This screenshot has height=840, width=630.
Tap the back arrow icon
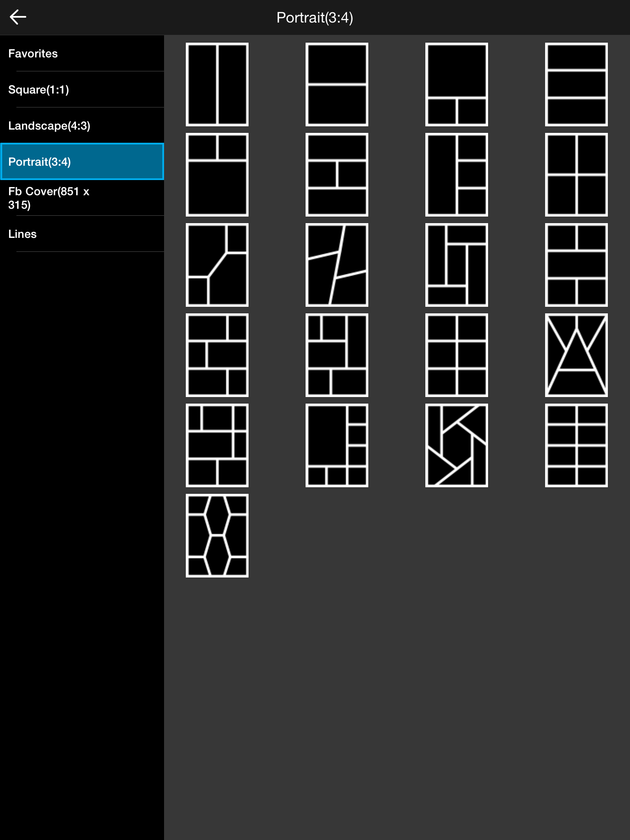coord(18,17)
